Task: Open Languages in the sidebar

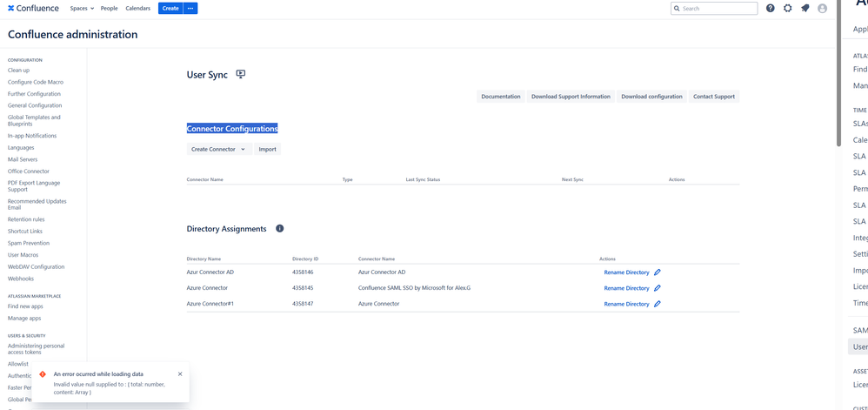Action: click(21, 147)
